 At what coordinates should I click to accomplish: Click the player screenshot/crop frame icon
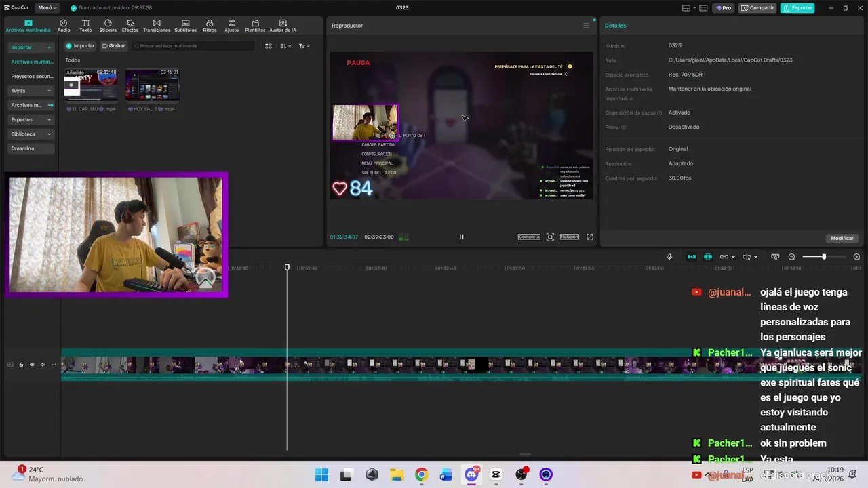(x=550, y=237)
